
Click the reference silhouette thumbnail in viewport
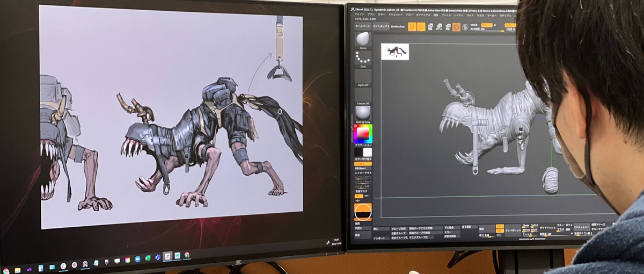coord(395,52)
